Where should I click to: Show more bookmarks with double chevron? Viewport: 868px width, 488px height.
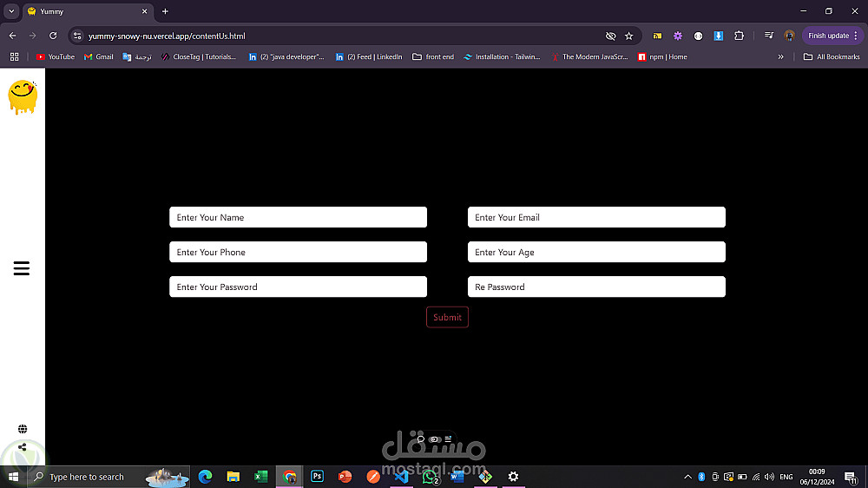point(780,57)
